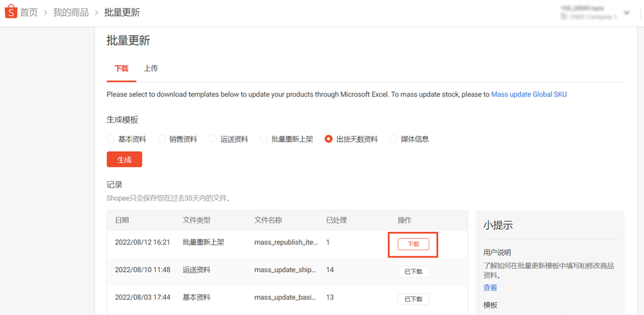Screen dimensions: 644x315
Task: Click the date 2022/08/12 16:21
Action: point(143,242)
